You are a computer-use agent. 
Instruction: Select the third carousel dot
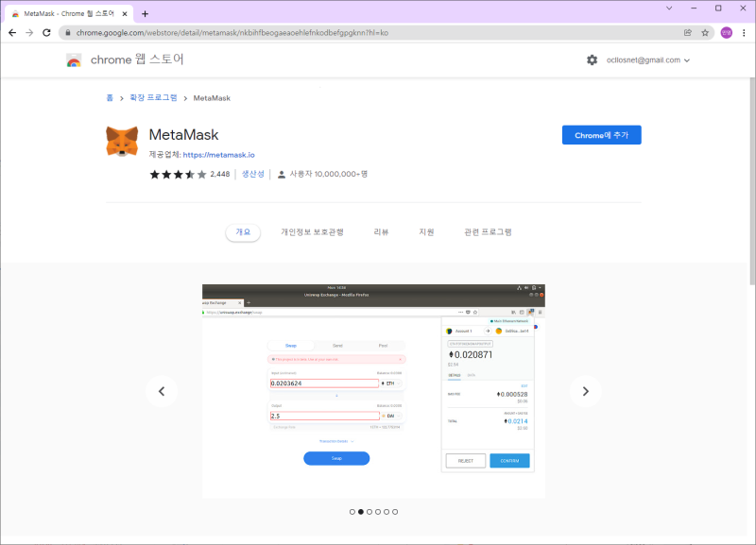click(x=369, y=512)
